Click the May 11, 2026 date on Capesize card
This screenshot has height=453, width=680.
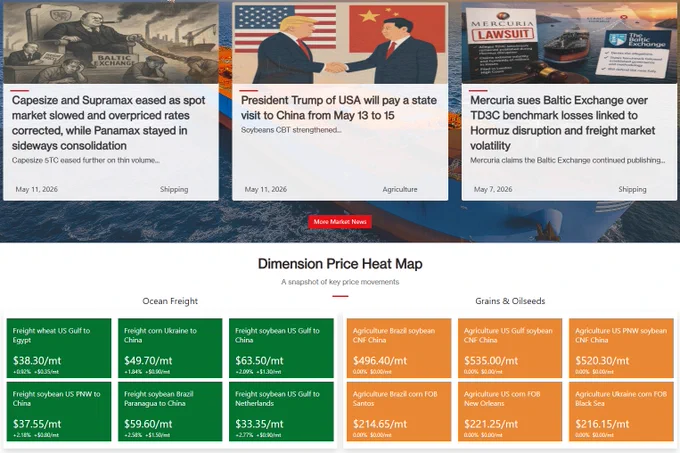[36, 189]
